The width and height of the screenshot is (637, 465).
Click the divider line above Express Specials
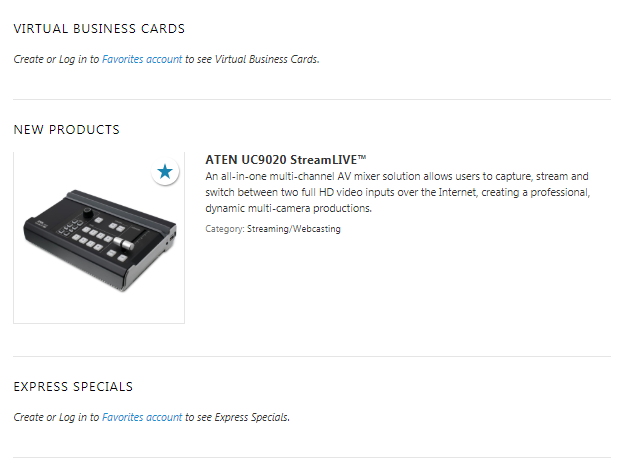[x=311, y=356]
